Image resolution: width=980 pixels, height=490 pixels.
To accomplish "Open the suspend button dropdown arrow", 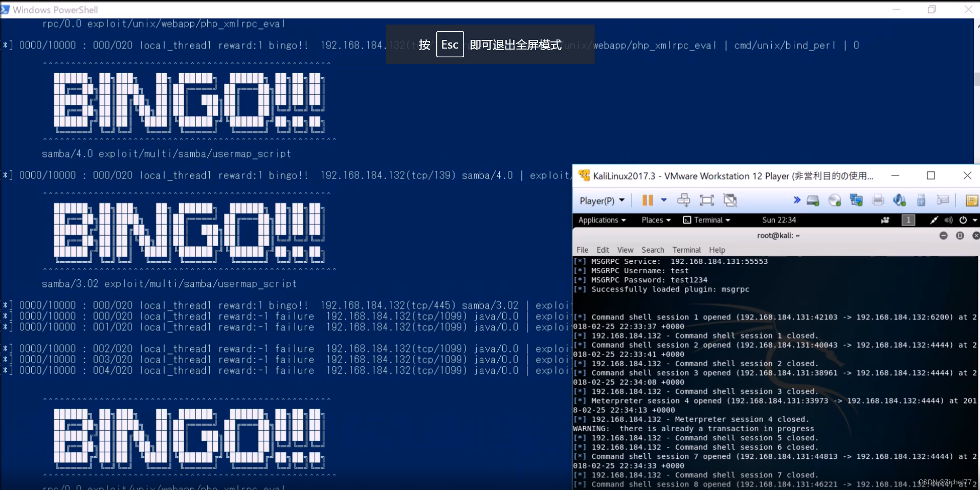I will click(x=663, y=200).
